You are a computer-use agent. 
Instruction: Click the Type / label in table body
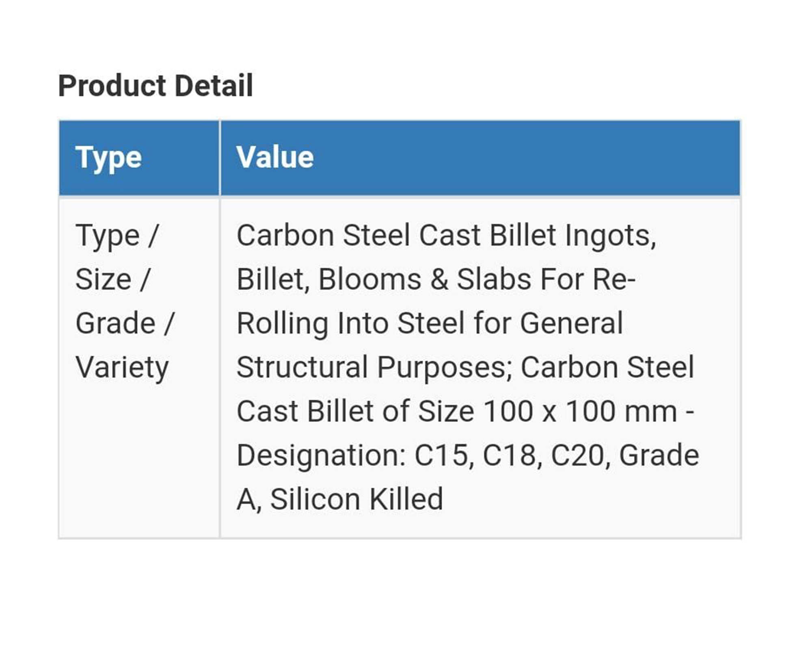coord(117,236)
